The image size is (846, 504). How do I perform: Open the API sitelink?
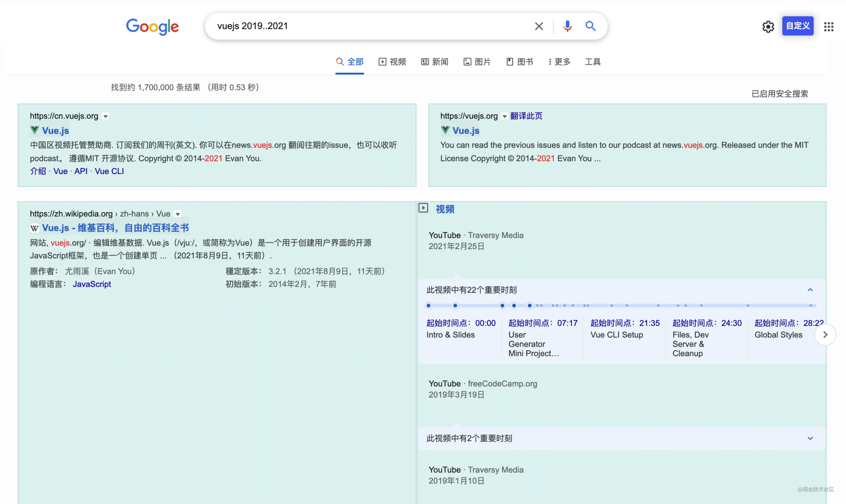81,171
